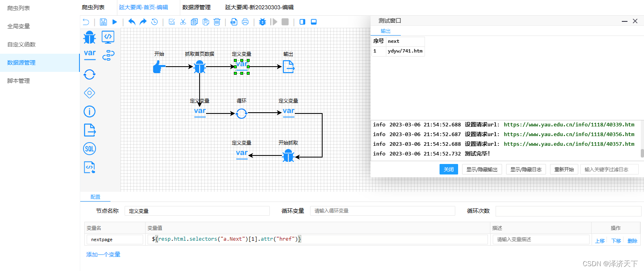Click the variable description input field

click(541, 239)
